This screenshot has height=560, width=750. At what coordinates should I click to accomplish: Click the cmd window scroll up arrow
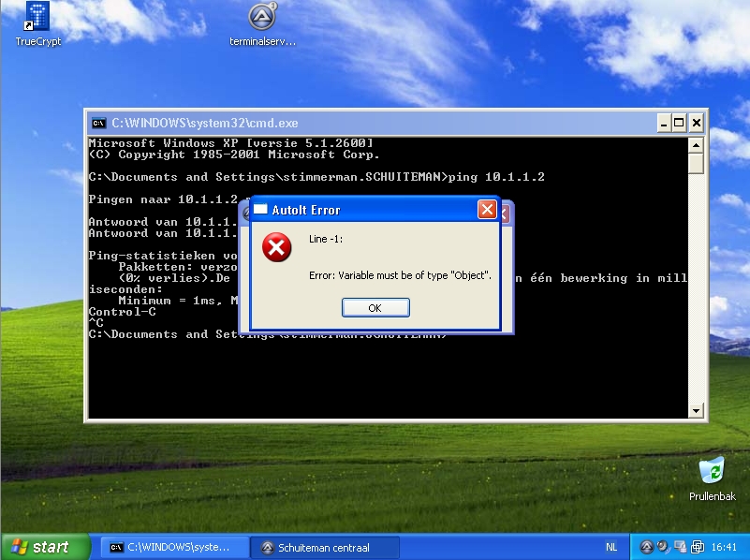pyautogui.click(x=696, y=145)
